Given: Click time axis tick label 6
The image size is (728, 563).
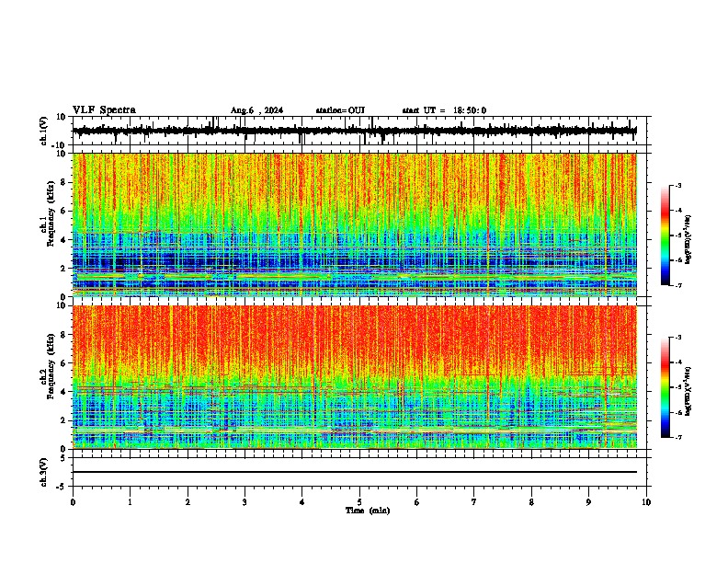Looking at the screenshot, I should point(417,502).
